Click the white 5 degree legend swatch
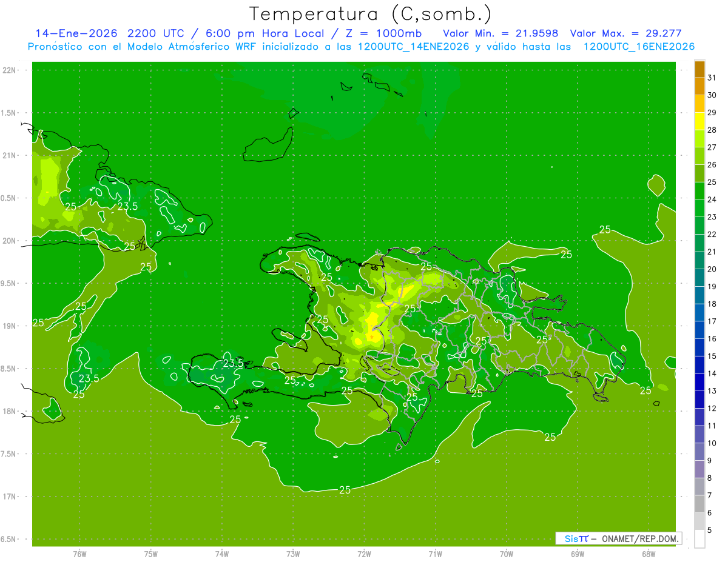 coord(699,539)
